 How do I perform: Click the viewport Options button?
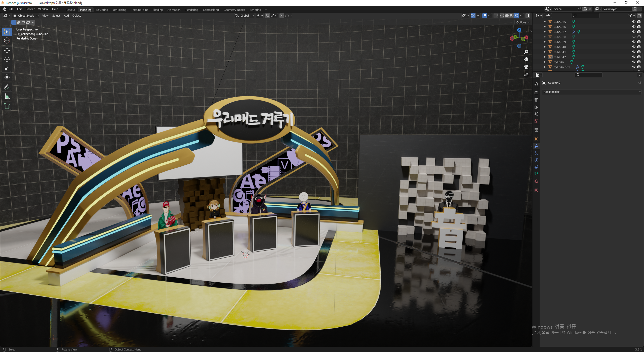pos(523,22)
